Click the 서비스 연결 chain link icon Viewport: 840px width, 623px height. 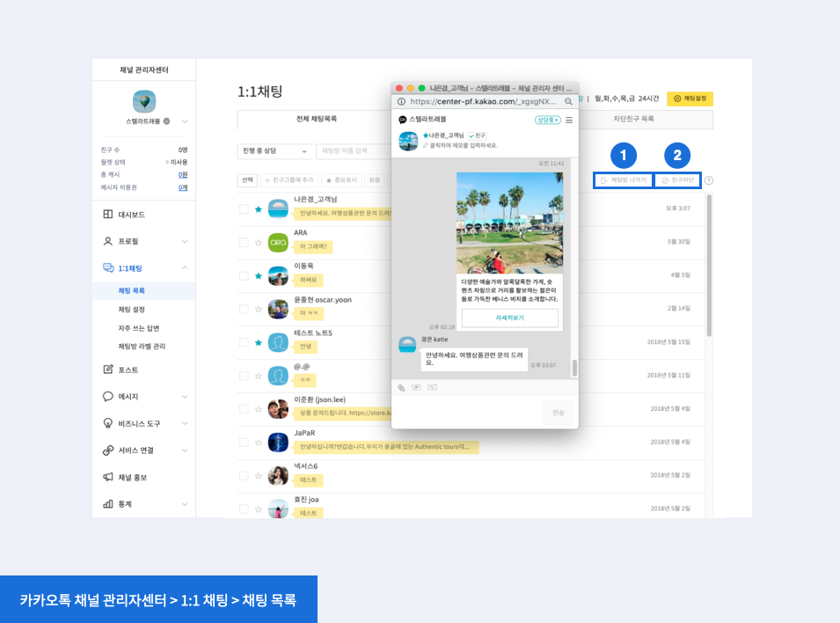(x=107, y=451)
